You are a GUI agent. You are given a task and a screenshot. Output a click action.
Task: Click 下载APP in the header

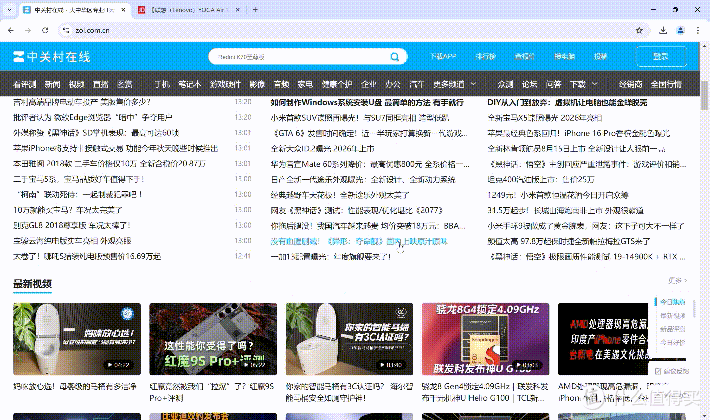click(x=443, y=57)
